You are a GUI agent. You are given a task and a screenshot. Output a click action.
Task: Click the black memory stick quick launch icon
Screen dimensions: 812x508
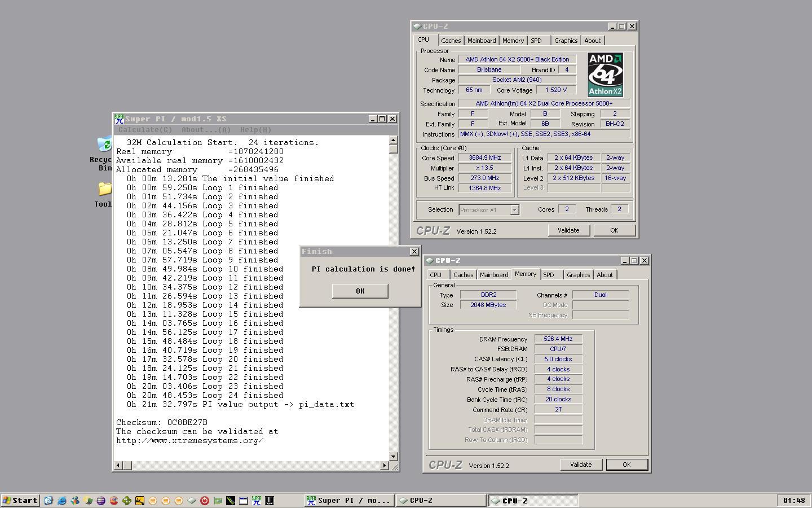231,500
